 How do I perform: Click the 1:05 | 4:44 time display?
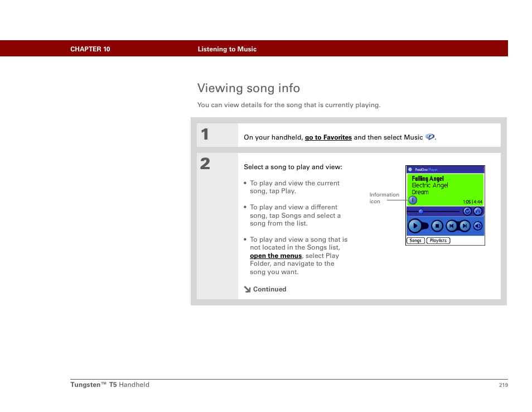tap(472, 202)
